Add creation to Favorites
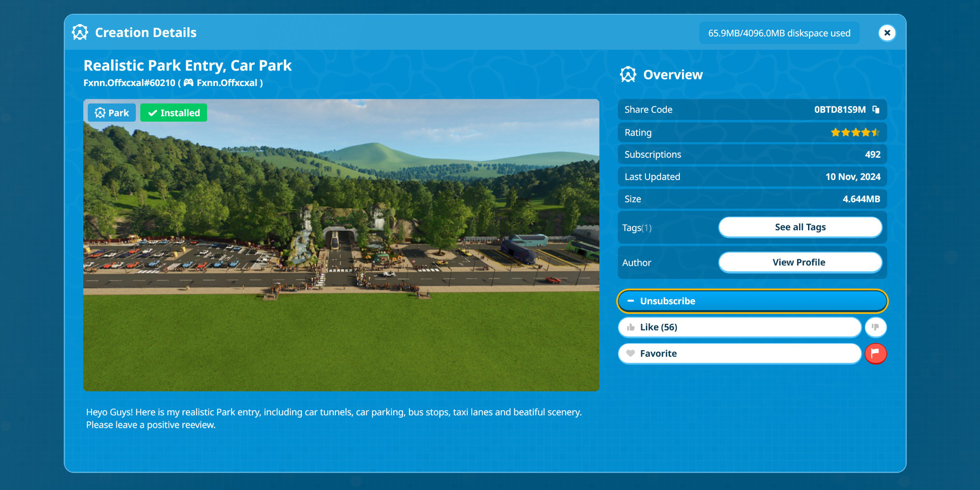The image size is (980, 490). tap(739, 354)
